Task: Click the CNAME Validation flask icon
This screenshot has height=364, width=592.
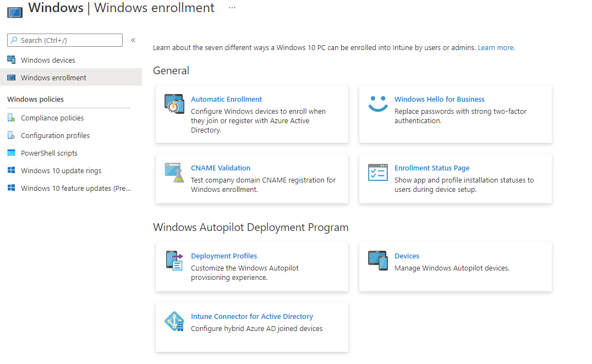Action: [174, 173]
